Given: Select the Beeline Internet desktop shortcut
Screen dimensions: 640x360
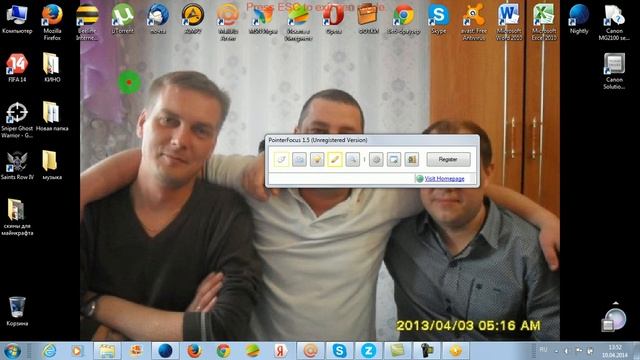Looking at the screenshot, I should 87,22.
